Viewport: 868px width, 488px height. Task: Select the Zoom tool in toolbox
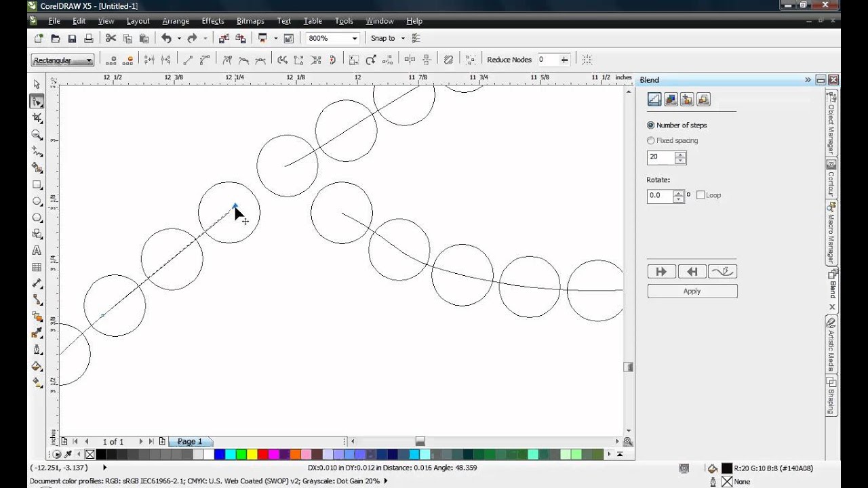(37, 135)
